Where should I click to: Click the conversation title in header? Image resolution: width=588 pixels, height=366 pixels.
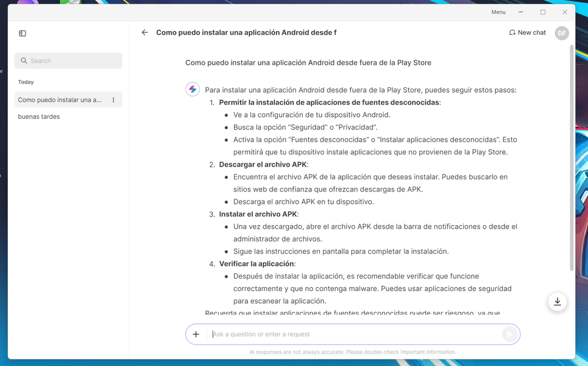(x=246, y=33)
